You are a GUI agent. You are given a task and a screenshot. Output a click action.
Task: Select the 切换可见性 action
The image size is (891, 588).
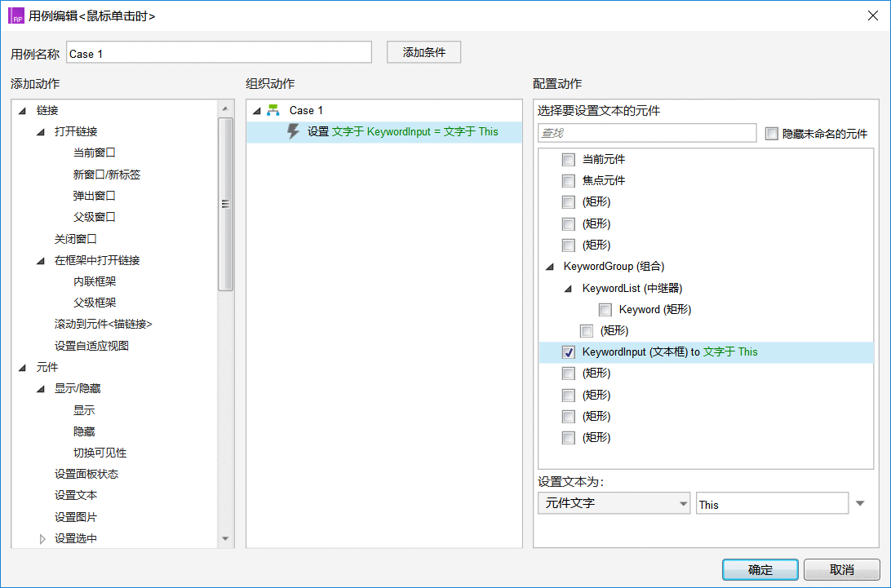click(100, 453)
